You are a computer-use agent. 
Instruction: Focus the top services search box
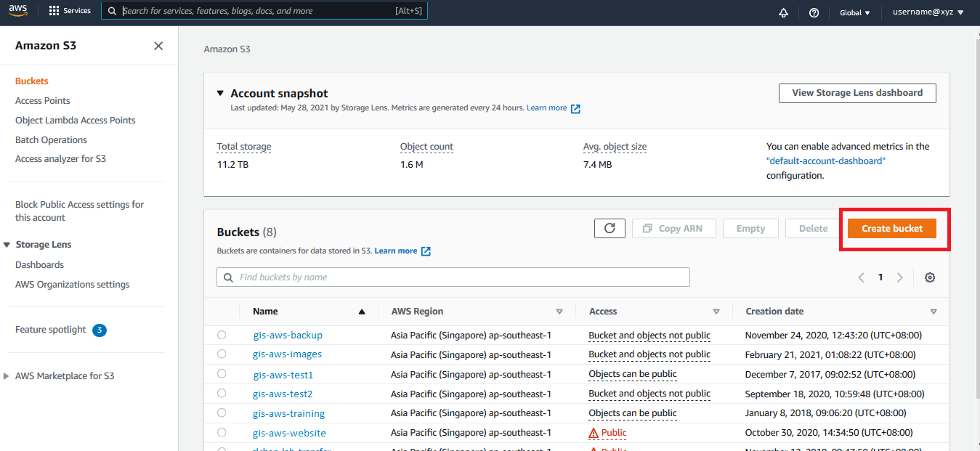[264, 11]
